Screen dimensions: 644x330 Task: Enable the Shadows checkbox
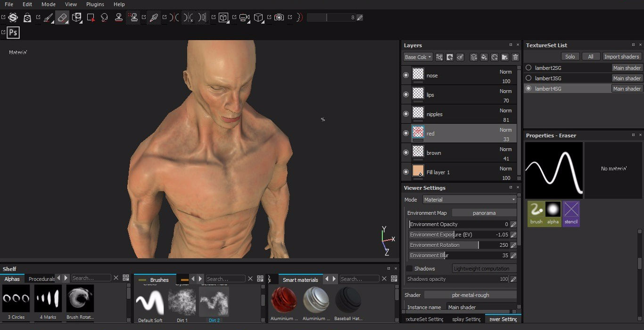coord(409,269)
